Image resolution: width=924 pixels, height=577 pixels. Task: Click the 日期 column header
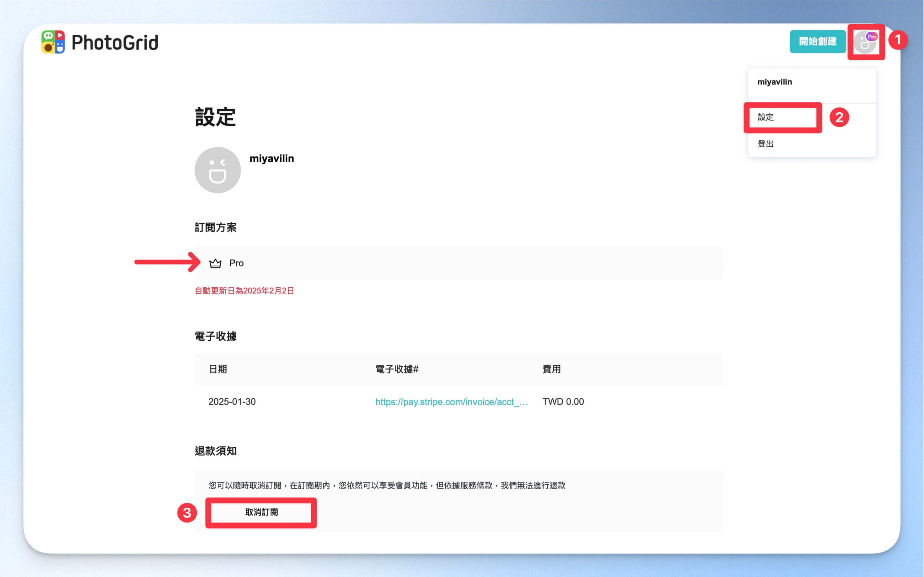pyautogui.click(x=218, y=369)
